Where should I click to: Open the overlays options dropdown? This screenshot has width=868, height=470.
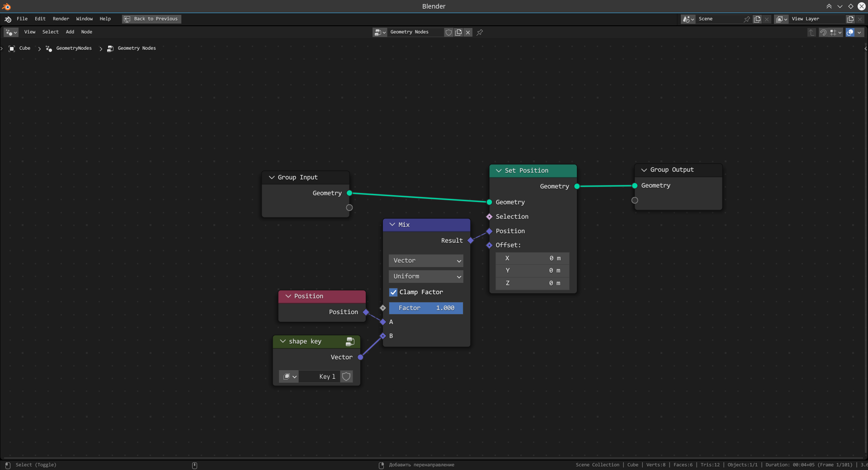[x=859, y=32]
